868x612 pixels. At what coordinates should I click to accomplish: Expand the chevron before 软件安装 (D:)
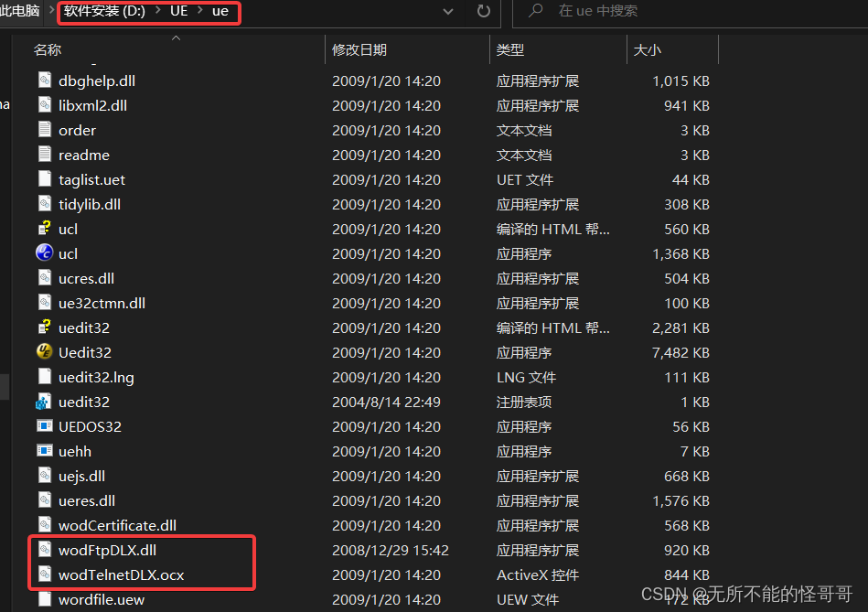(51, 10)
